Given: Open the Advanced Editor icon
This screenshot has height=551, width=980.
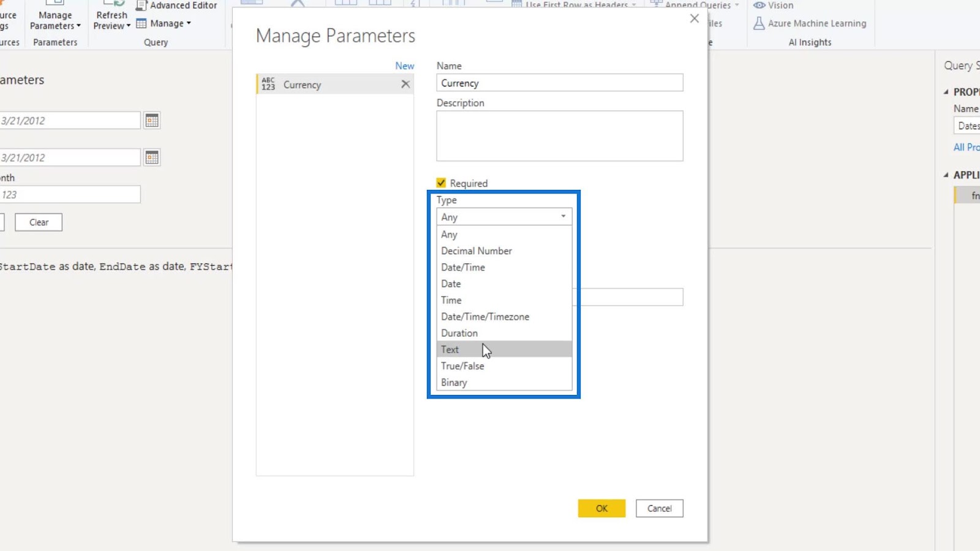Looking at the screenshot, I should (141, 6).
